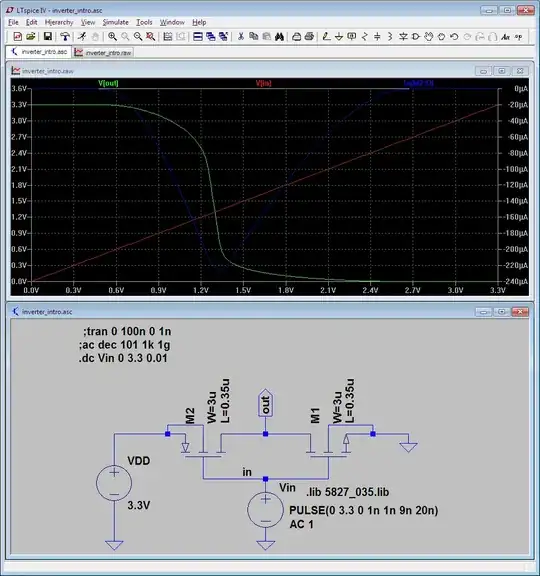Select the Draw Wire pencil tool
This screenshot has width=540, height=576.
tap(326, 36)
